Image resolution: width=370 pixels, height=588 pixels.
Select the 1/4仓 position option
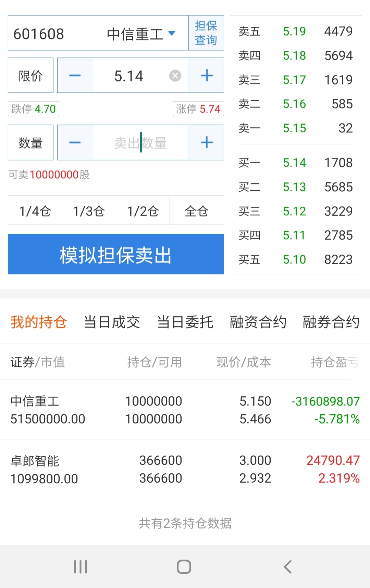[35, 210]
